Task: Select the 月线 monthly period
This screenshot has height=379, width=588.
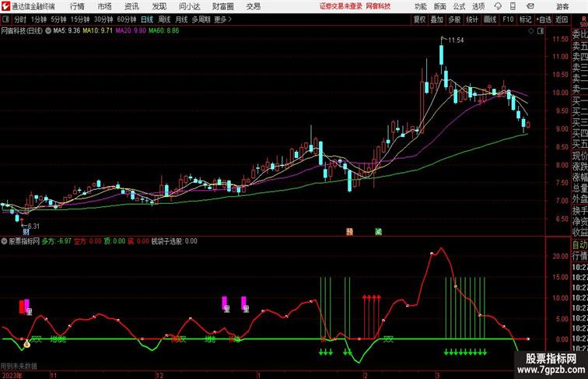Action: tap(181, 19)
